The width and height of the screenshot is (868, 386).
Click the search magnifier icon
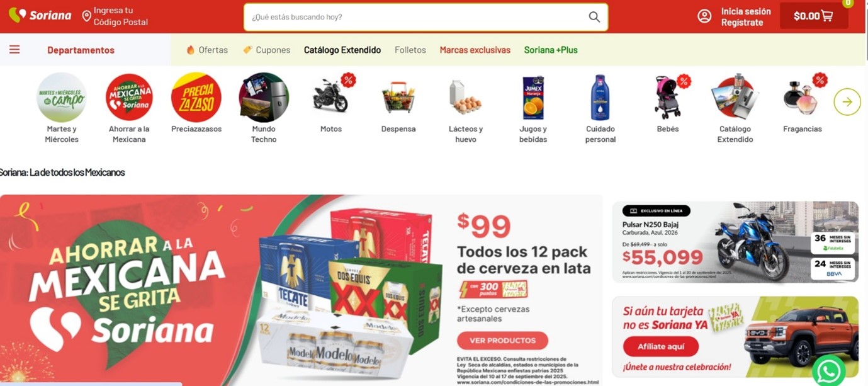click(594, 17)
